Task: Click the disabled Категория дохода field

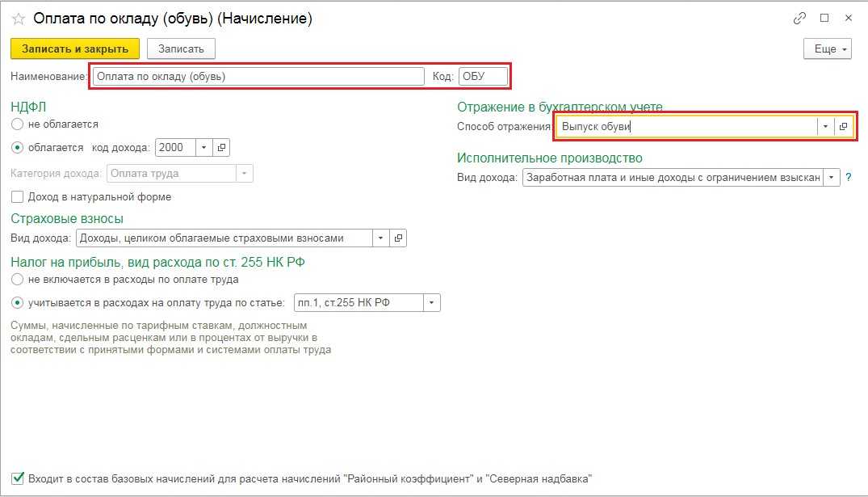Action: [x=172, y=174]
